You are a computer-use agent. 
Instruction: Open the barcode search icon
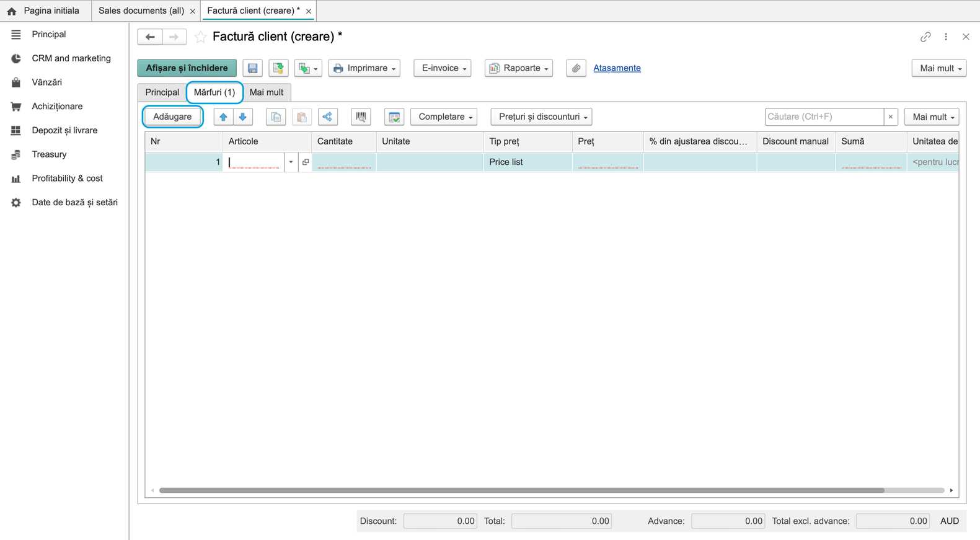(x=361, y=117)
